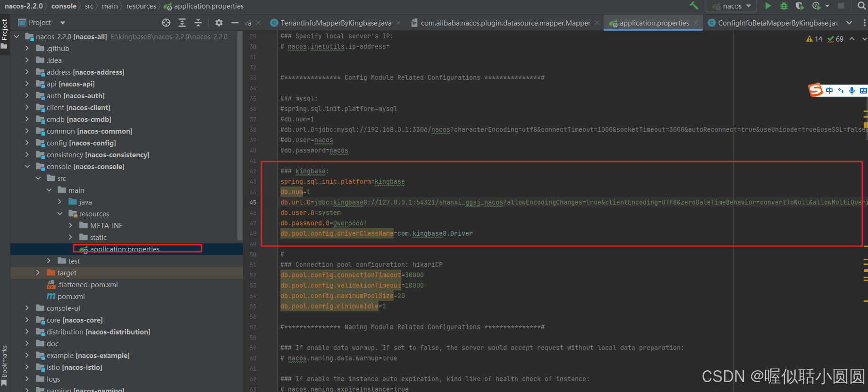Expand all in Project panel
The image size is (868, 392).
click(182, 23)
